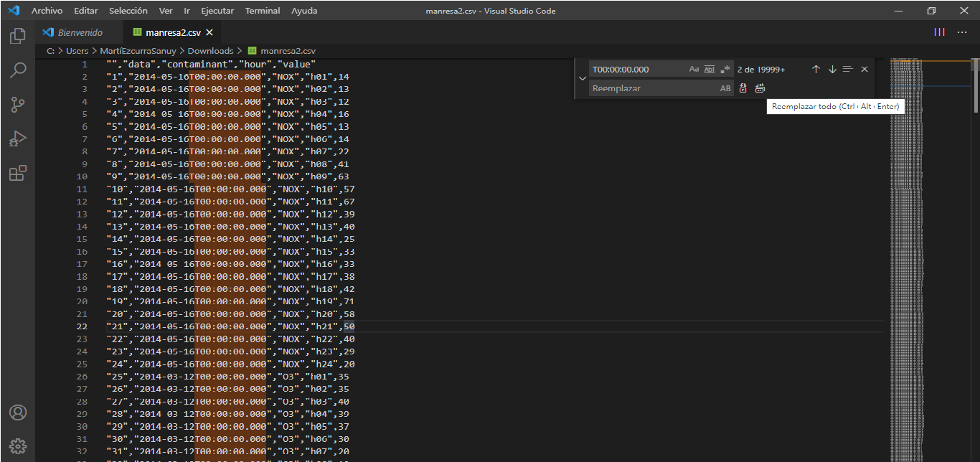Viewport: 980px width, 462px height.
Task: Open the Source Control view
Action: coord(18,105)
